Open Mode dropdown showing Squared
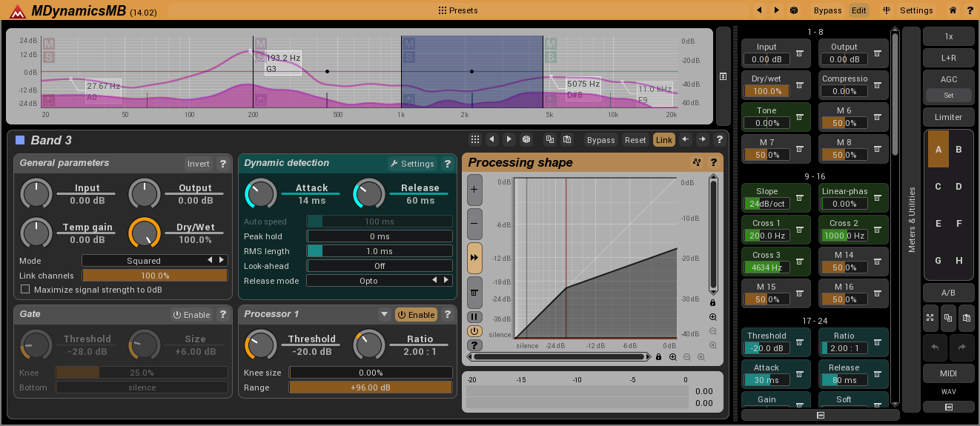Screen dimensions: 980x426 coord(154,261)
